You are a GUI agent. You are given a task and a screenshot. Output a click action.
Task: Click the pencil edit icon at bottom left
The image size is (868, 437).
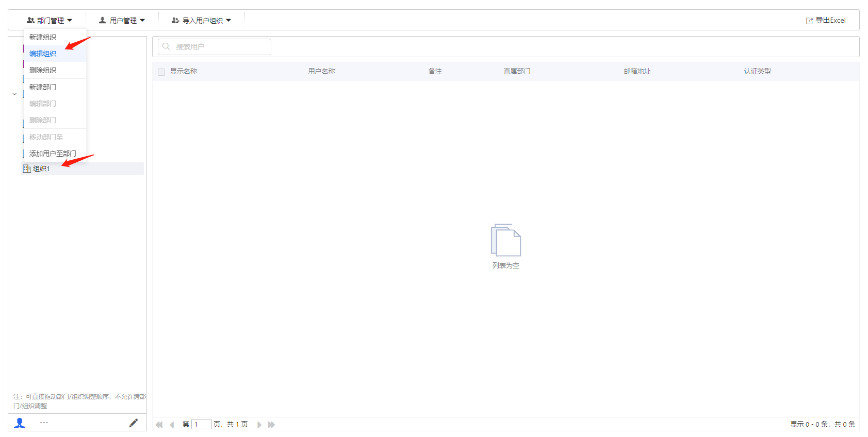click(134, 423)
